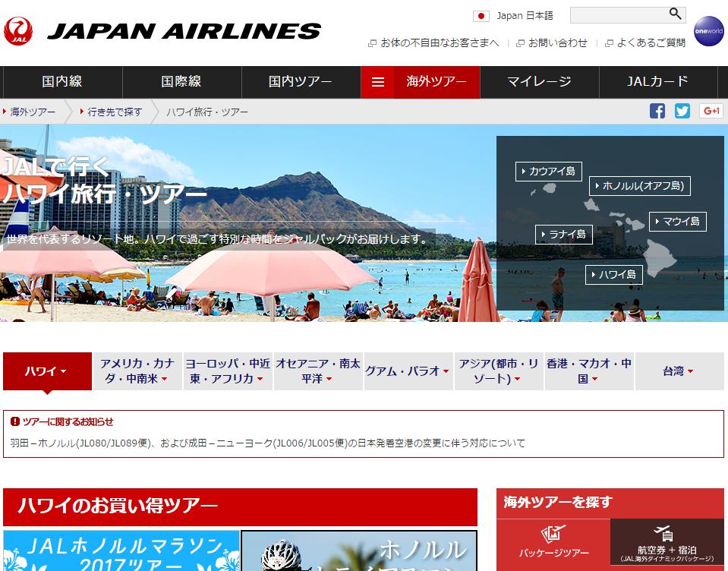Expand the アジア(都市・リゾート) dropdown
The image size is (728, 571).
[499, 371]
